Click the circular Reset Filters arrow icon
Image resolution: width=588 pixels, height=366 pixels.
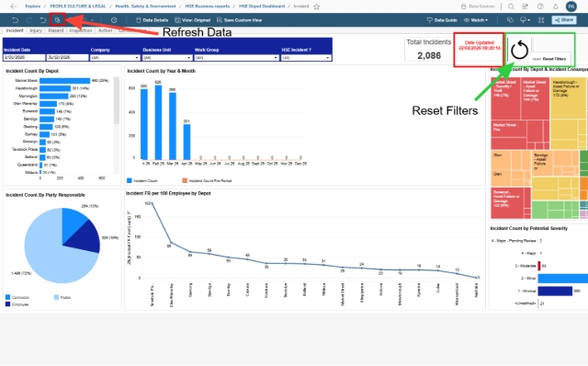[x=519, y=50]
